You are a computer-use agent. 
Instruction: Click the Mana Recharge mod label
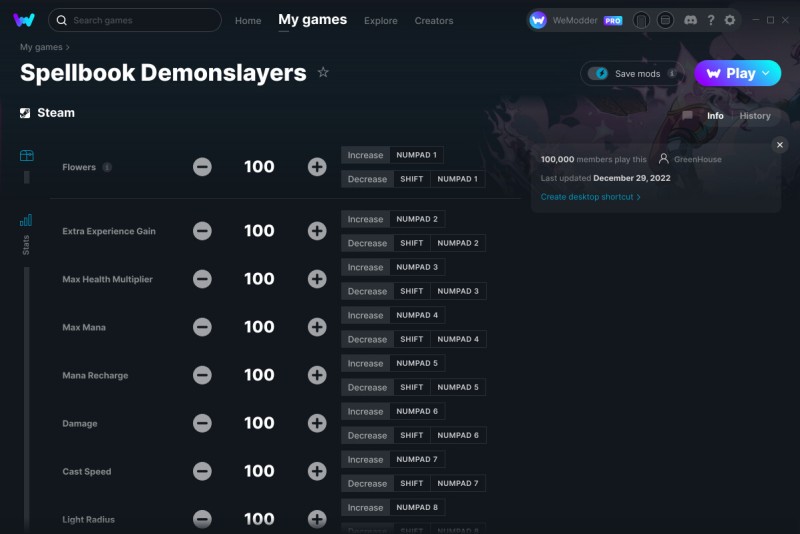click(95, 375)
